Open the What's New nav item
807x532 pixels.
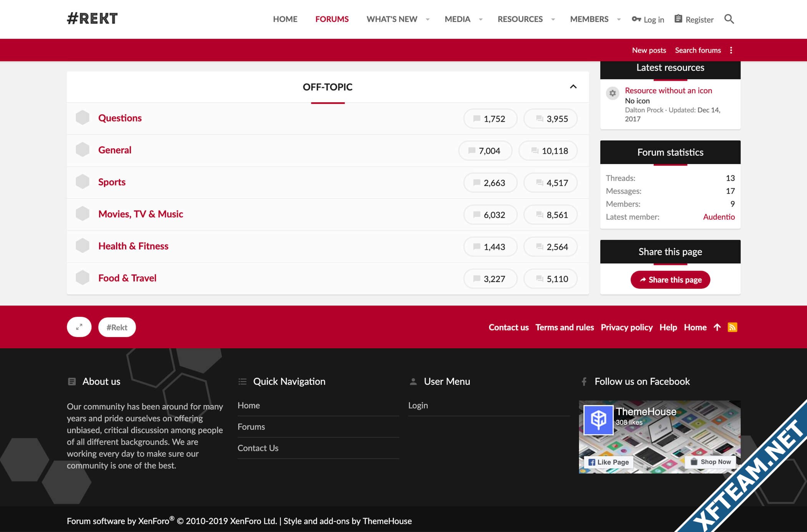(392, 19)
